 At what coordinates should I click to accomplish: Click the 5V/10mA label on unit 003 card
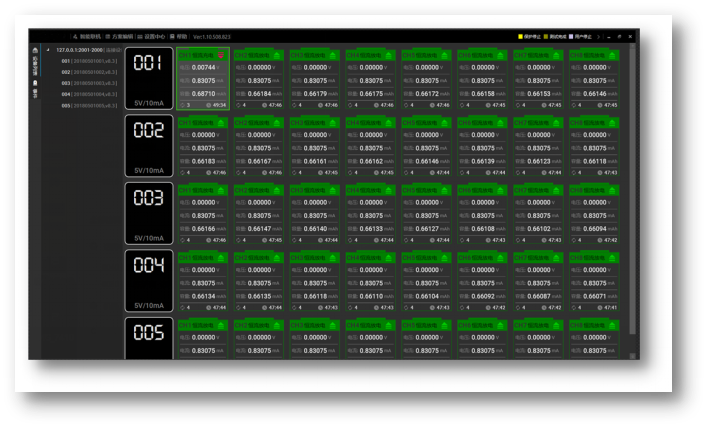(149, 238)
